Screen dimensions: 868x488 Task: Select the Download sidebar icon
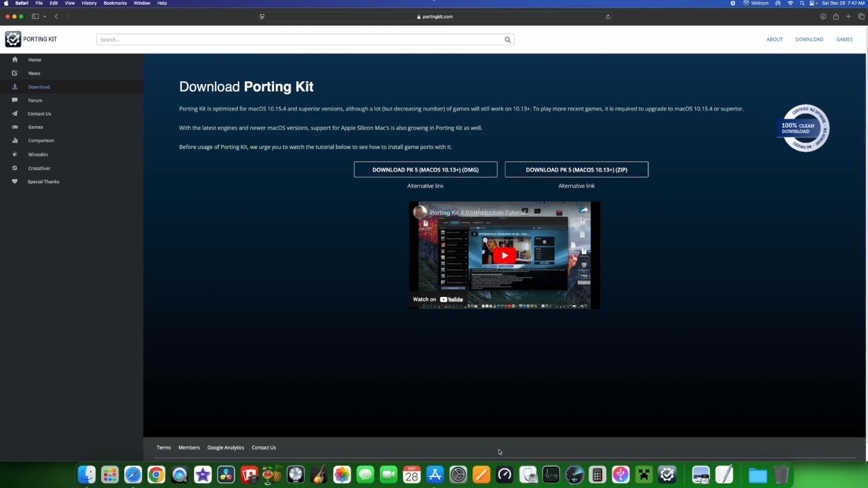tap(15, 87)
